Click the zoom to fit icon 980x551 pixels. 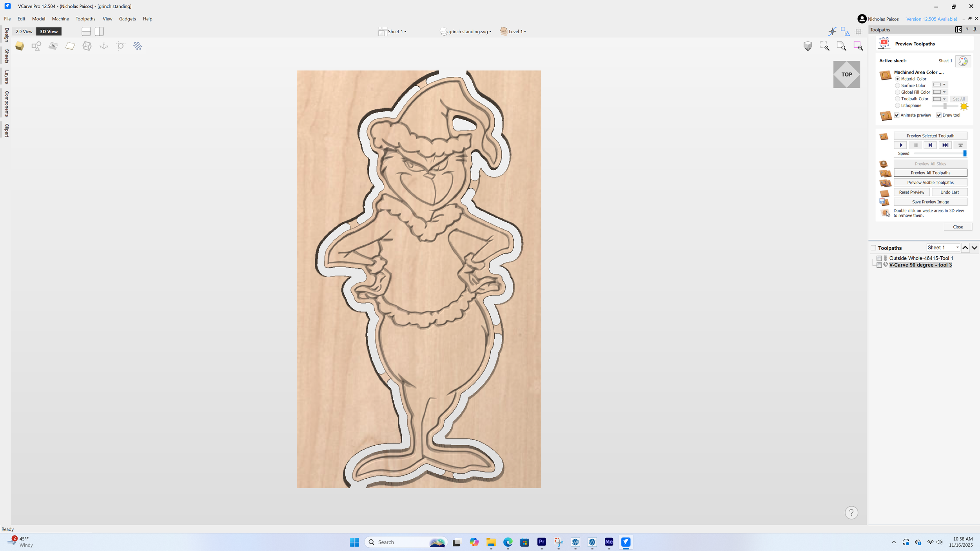(x=842, y=46)
